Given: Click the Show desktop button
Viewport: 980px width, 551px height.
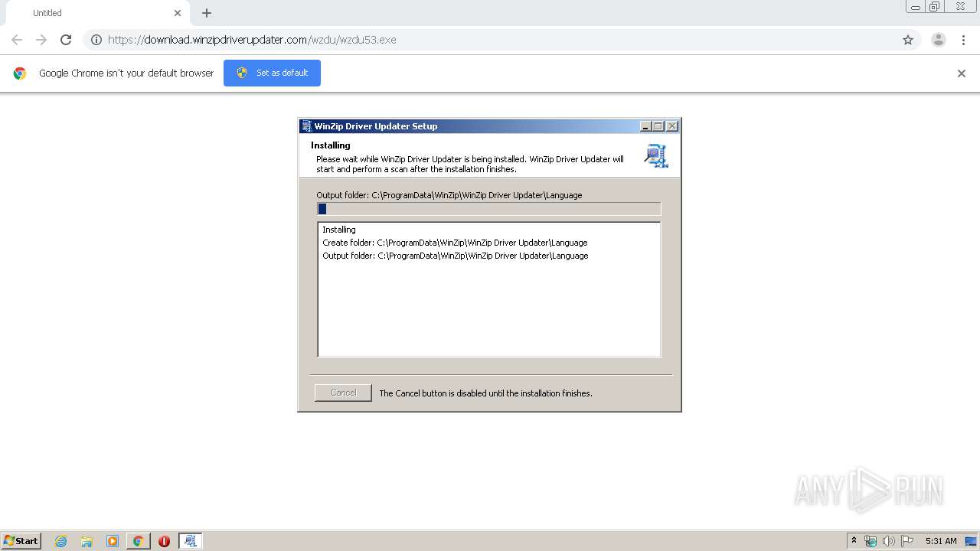Looking at the screenshot, I should (x=972, y=541).
